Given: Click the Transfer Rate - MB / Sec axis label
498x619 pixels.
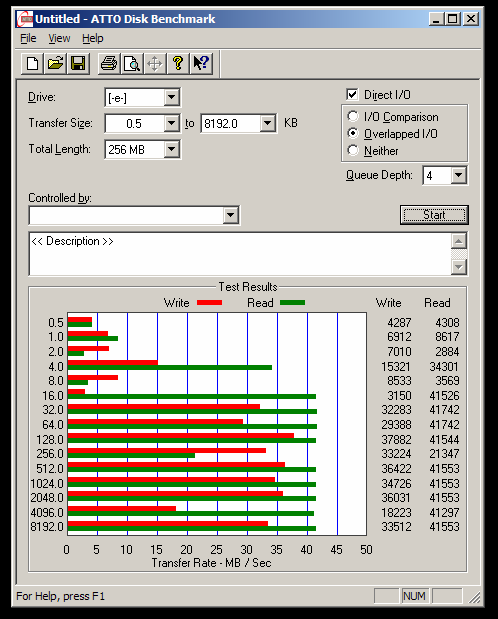Looking at the screenshot, I should pyautogui.click(x=211, y=563).
